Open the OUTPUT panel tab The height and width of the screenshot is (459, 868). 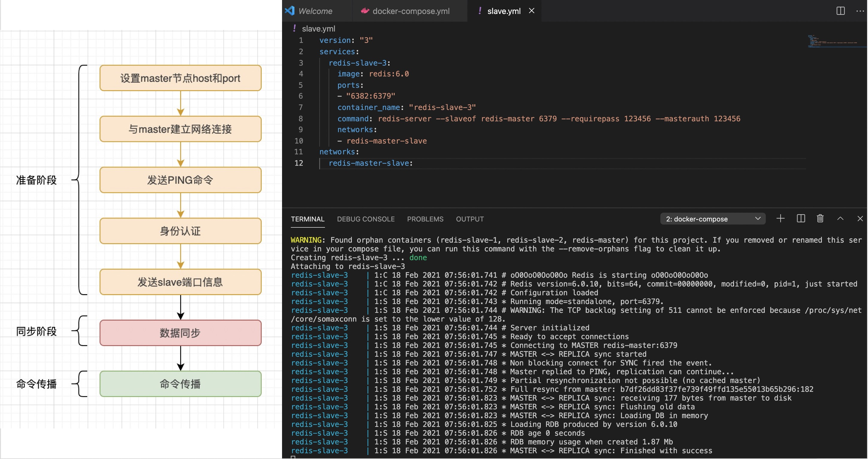click(x=470, y=219)
